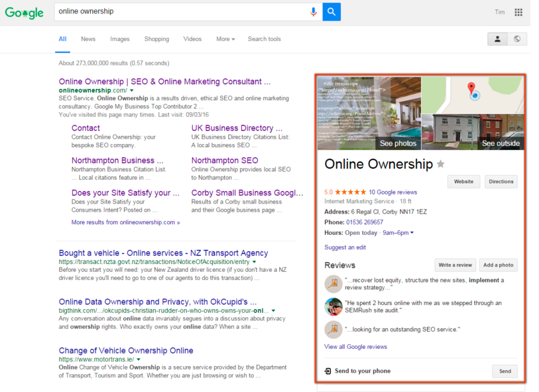Image resolution: width=539 pixels, height=392 pixels.
Task: Open the More search menu dropdown
Action: [225, 39]
